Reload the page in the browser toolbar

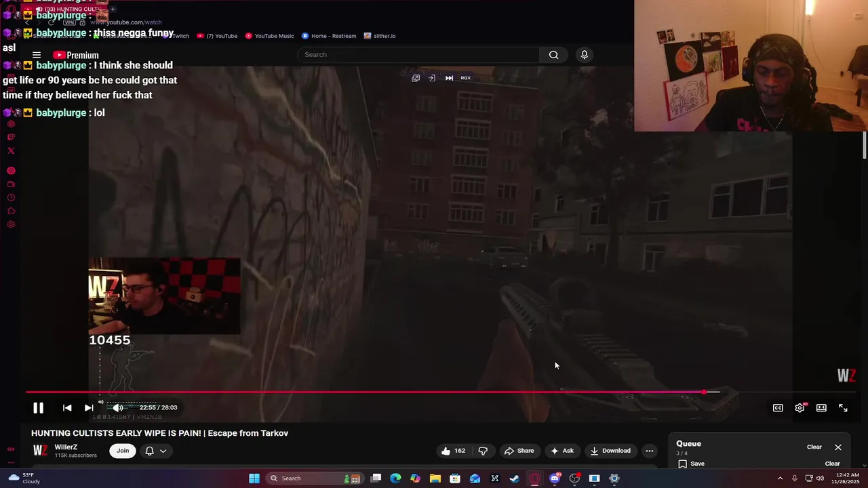tap(51, 22)
